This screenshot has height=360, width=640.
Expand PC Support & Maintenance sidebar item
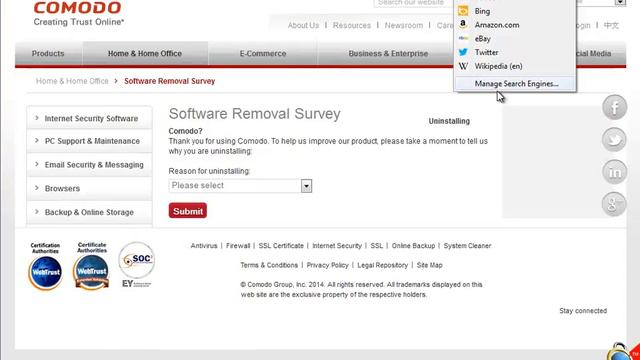(x=89, y=141)
